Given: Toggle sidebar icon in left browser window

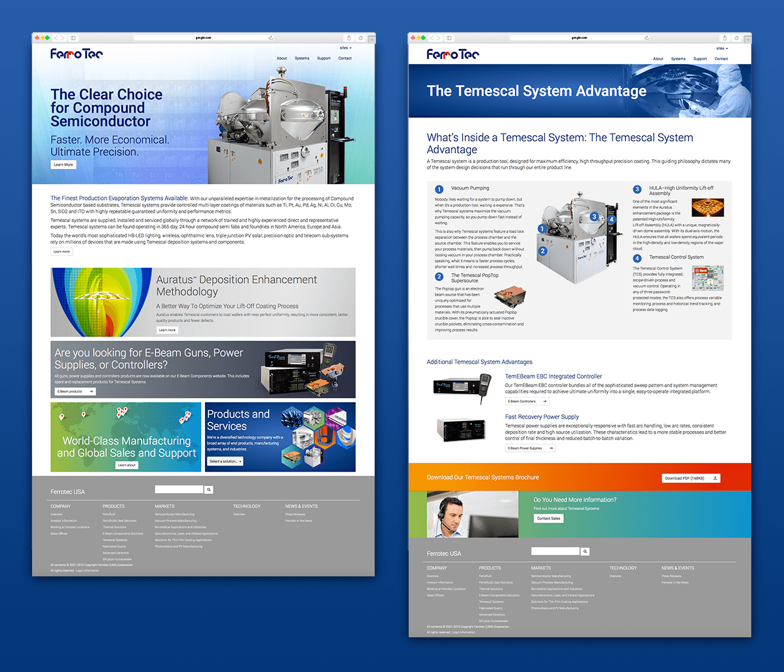Looking at the screenshot, I should coord(73,38).
